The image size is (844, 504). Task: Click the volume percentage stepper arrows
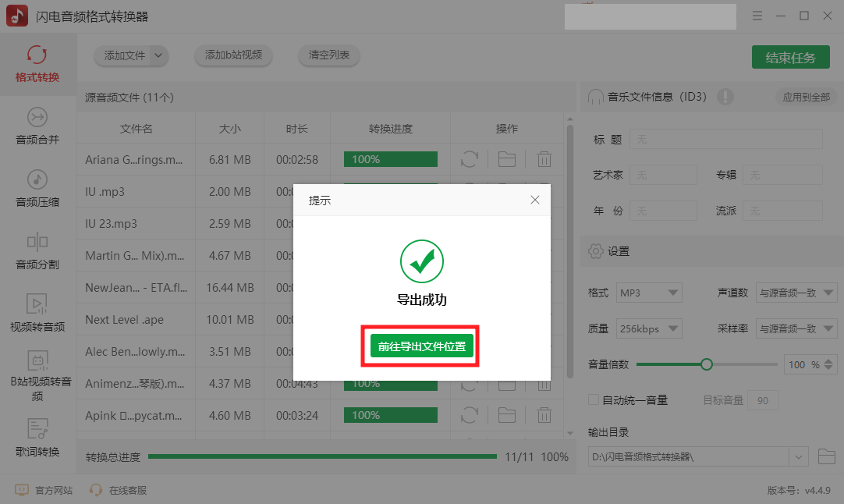(828, 364)
